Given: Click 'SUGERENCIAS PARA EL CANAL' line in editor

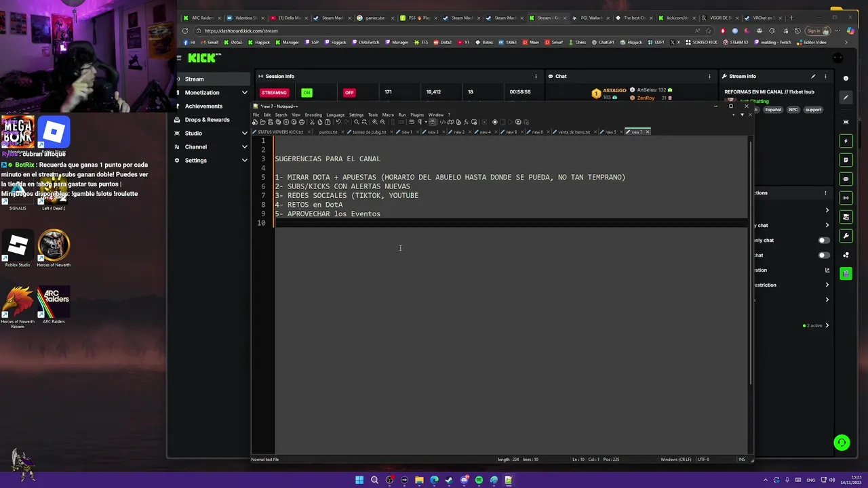Looking at the screenshot, I should coord(328,159).
